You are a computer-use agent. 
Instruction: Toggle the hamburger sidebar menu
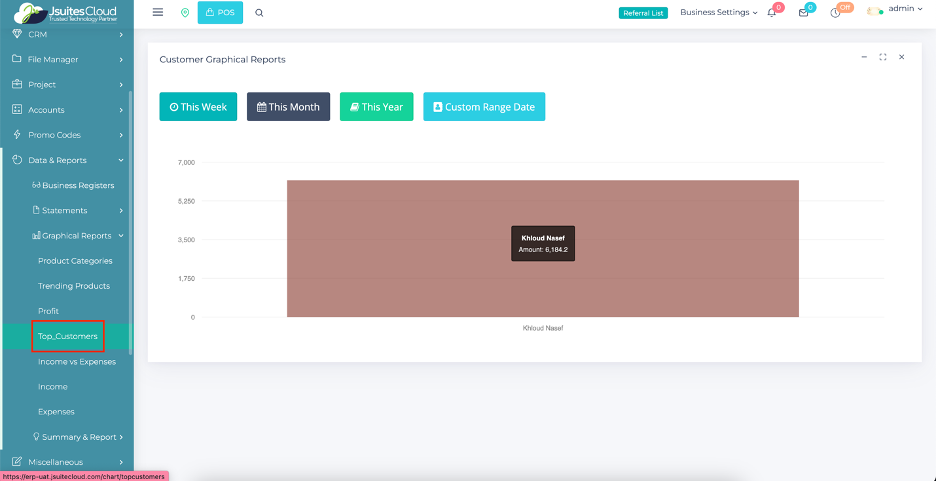tap(158, 12)
